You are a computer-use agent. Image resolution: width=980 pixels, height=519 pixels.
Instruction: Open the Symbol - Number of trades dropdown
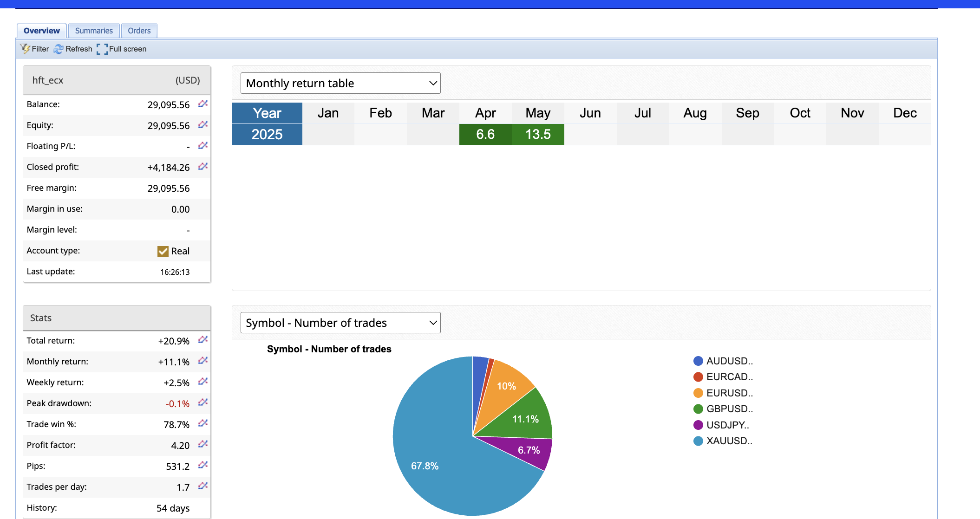[x=340, y=323]
